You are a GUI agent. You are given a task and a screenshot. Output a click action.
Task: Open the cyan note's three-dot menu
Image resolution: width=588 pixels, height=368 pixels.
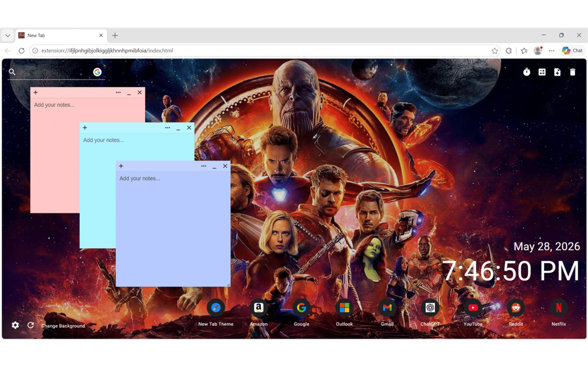pyautogui.click(x=168, y=128)
